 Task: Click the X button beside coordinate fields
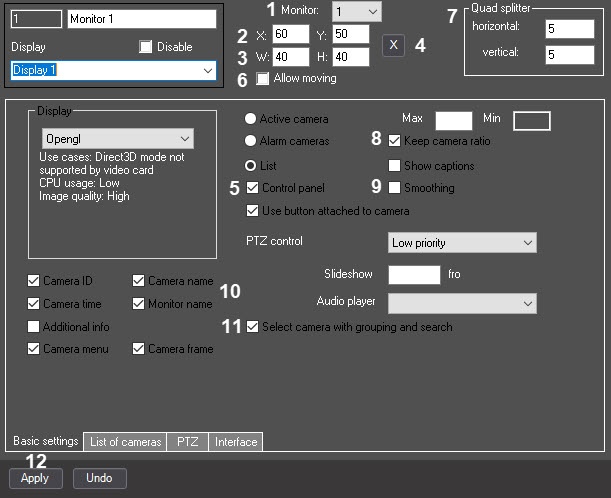tap(393, 46)
